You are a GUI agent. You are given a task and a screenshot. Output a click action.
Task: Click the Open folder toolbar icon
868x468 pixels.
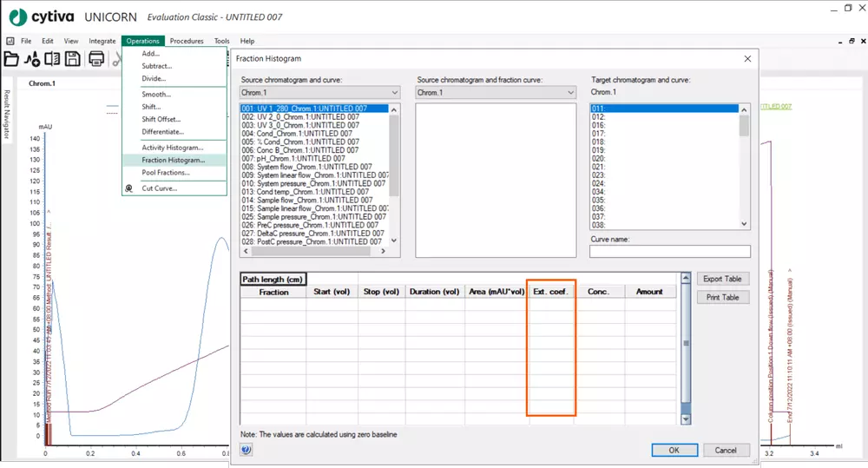click(11, 59)
